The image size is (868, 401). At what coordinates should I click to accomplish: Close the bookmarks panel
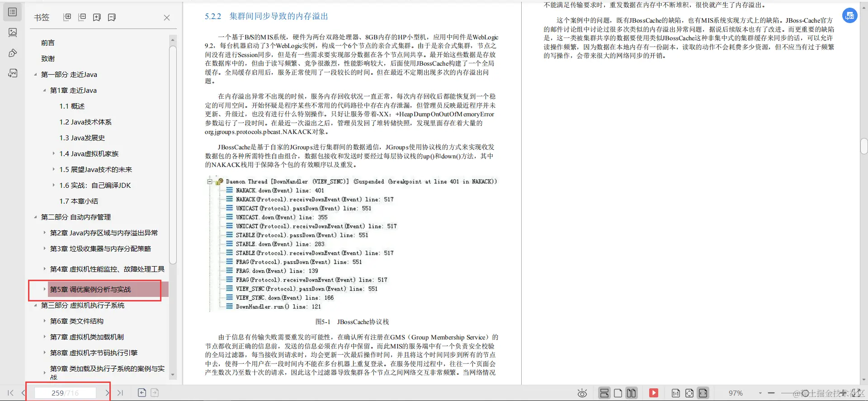click(167, 18)
